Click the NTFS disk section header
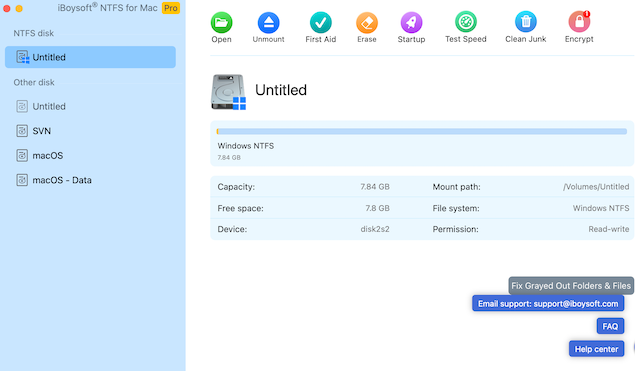This screenshot has height=371, width=635. (x=34, y=33)
